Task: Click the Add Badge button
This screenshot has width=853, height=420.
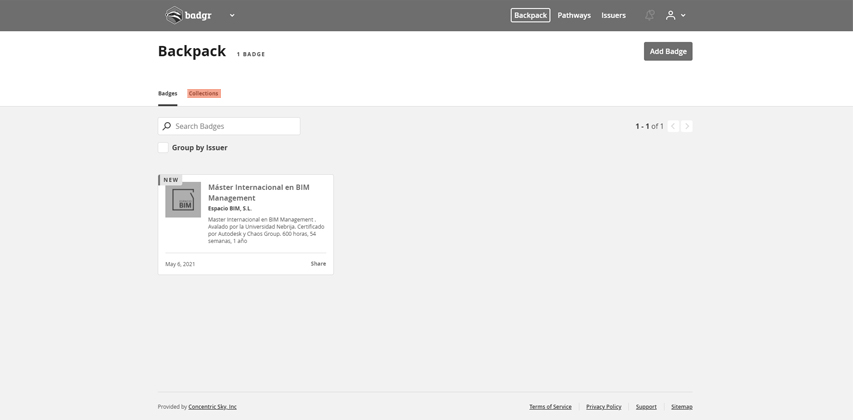Action: click(x=668, y=51)
